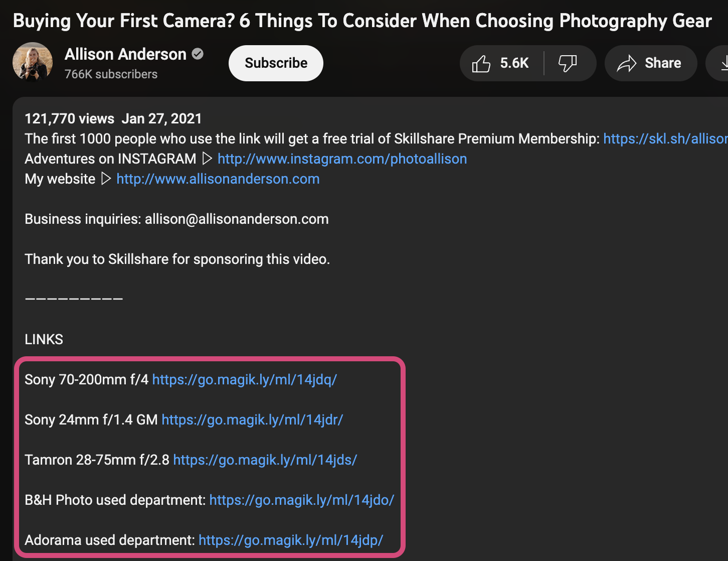The width and height of the screenshot is (728, 561).
Task: Click the 5.6K like count
Action: 514,63
